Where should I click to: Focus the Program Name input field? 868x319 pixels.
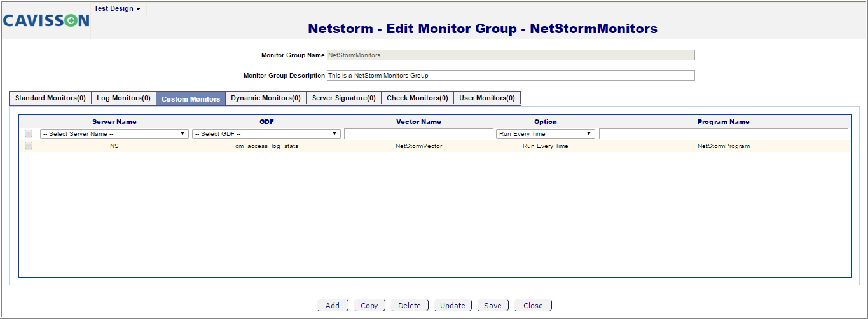pos(724,133)
